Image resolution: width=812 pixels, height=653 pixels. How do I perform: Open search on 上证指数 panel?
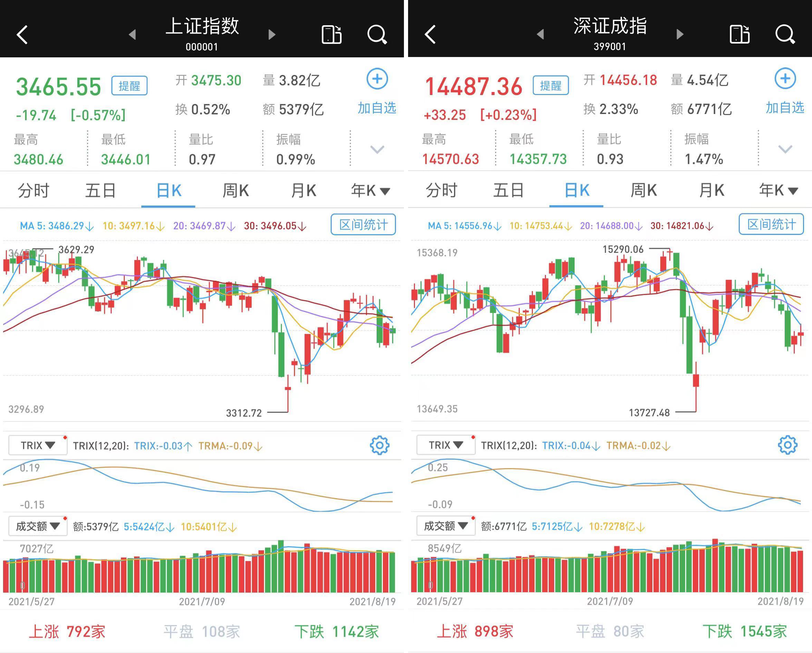click(377, 35)
